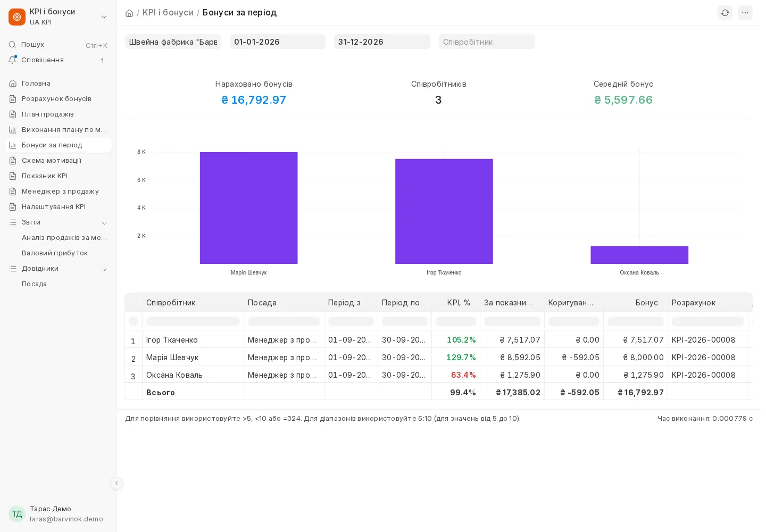The width and height of the screenshot is (766, 532).
Task: Open the workspace switcher chevron
Action: coord(104,17)
